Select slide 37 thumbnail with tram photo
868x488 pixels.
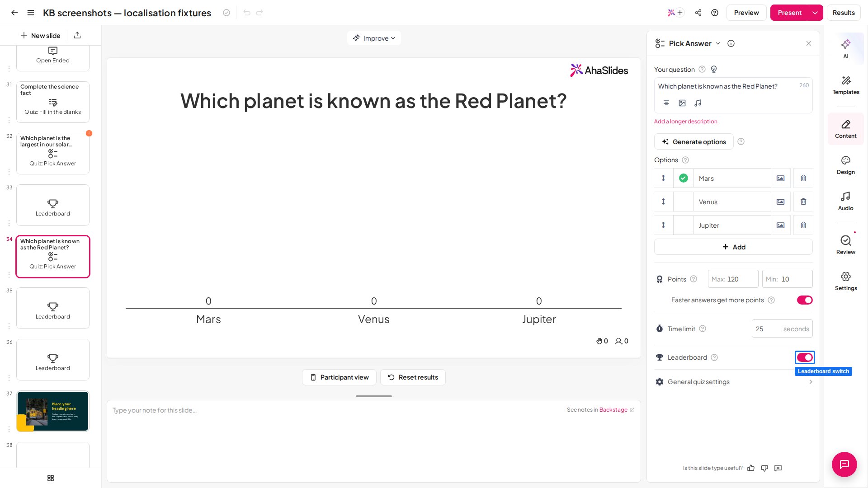53,411
